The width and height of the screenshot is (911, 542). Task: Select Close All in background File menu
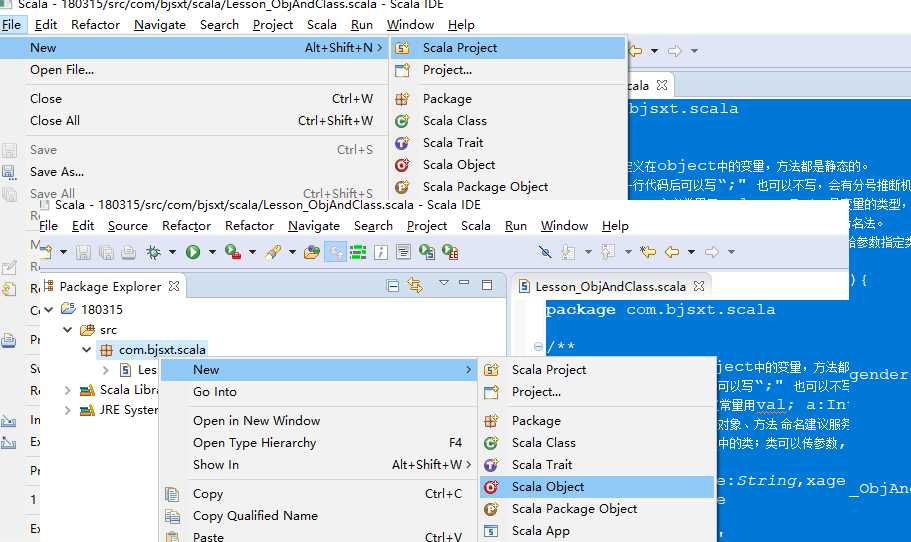pyautogui.click(x=193, y=121)
